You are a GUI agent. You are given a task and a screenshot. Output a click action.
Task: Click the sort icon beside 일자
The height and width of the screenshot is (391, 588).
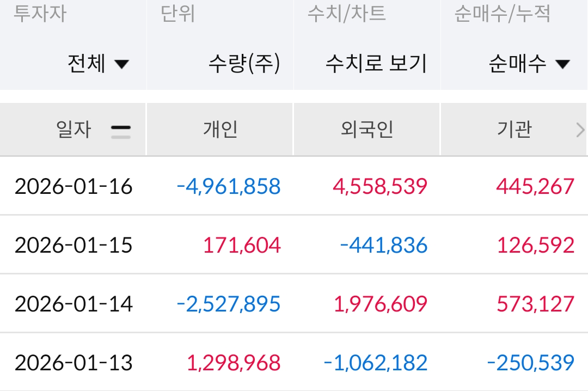pos(121,131)
